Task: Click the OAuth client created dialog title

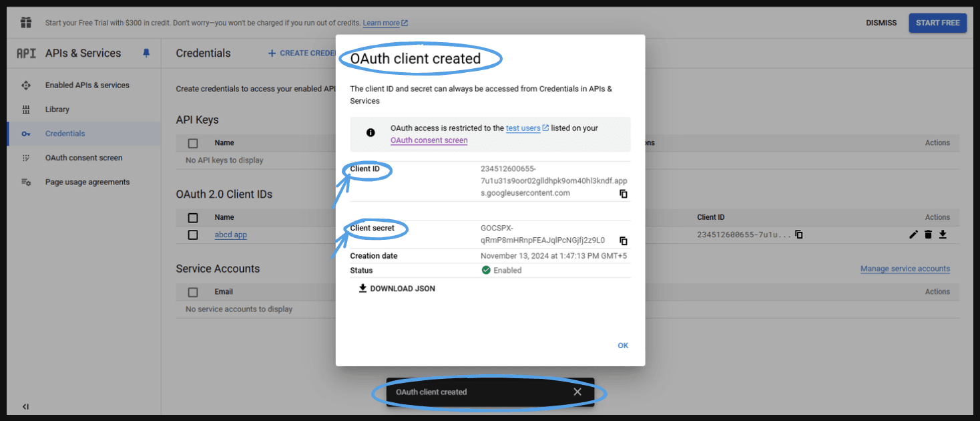Action: pos(415,59)
